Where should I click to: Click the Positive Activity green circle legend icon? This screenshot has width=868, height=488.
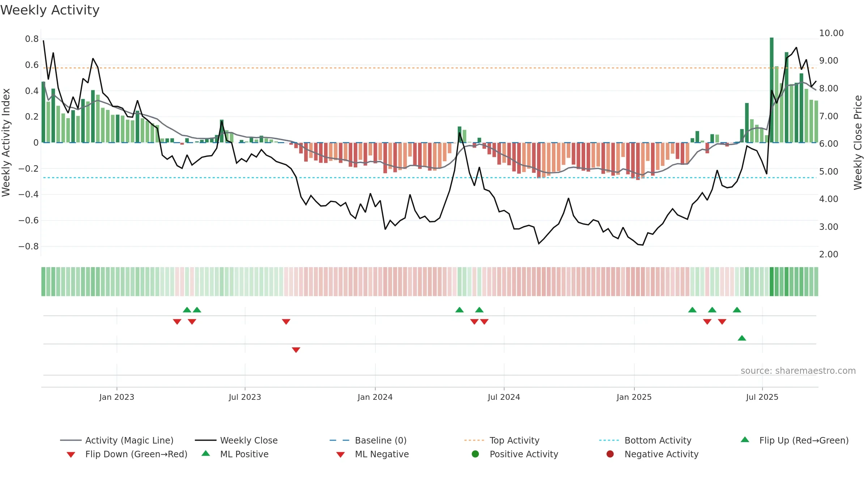(475, 454)
